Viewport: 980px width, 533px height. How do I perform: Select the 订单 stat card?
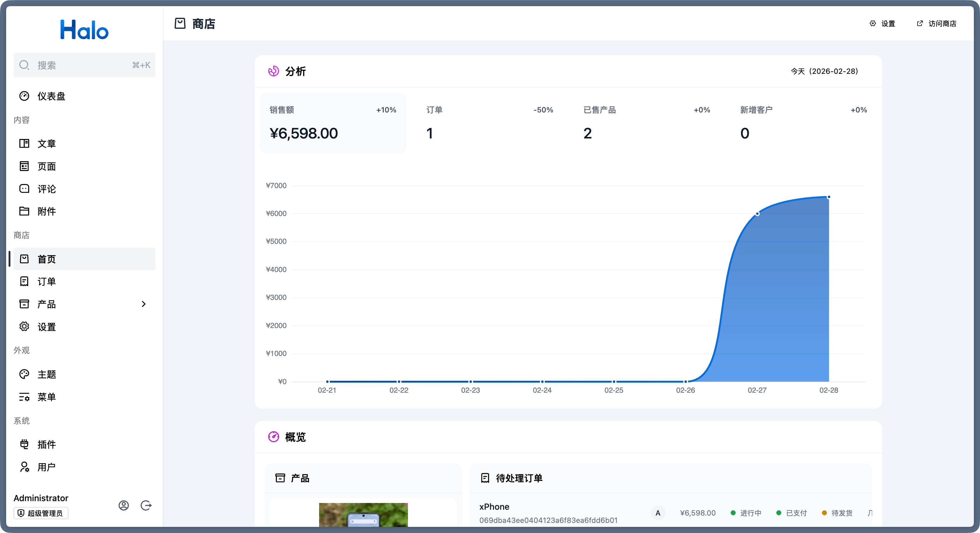489,123
